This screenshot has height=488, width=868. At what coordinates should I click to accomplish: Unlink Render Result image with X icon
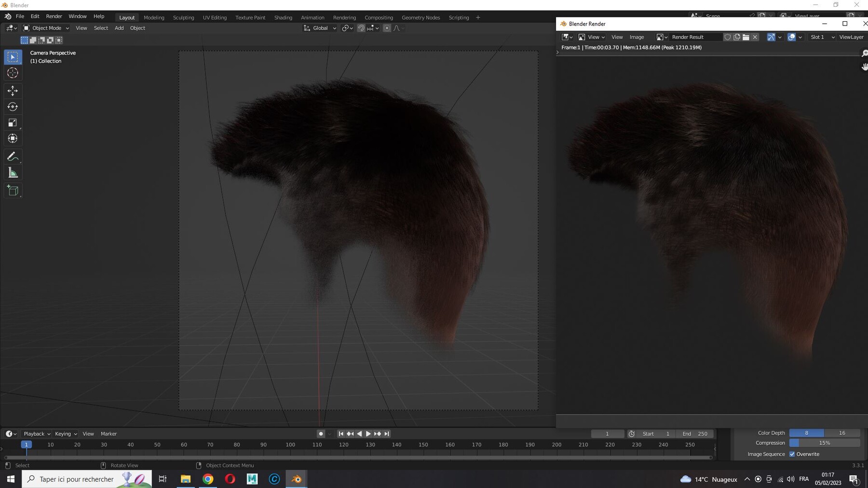(755, 37)
